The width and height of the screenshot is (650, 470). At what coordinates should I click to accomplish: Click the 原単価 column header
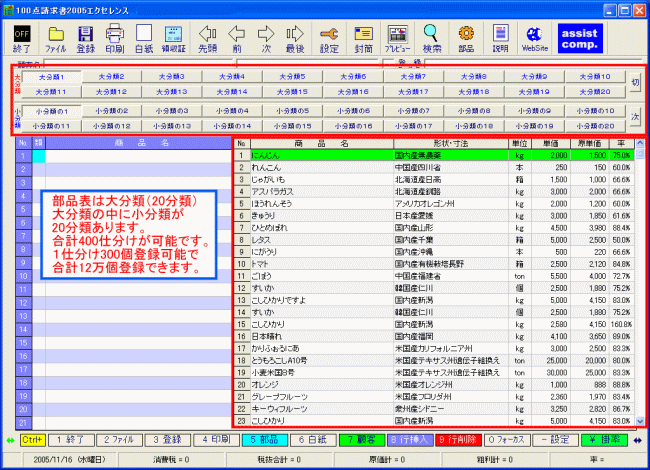pos(589,144)
